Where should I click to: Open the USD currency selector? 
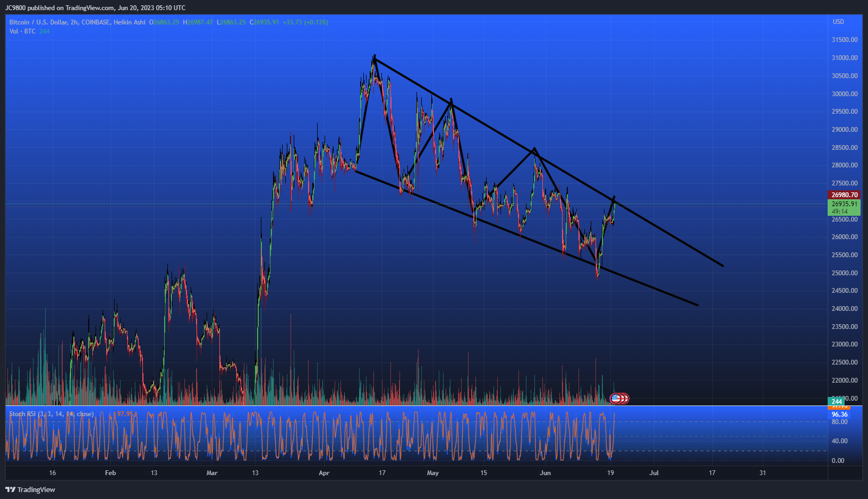coord(838,22)
